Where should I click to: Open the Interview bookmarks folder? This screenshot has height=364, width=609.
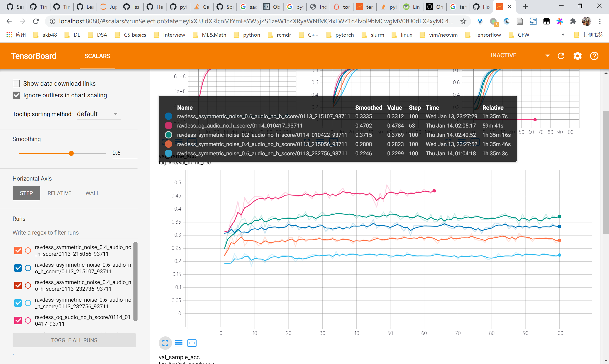(x=169, y=35)
